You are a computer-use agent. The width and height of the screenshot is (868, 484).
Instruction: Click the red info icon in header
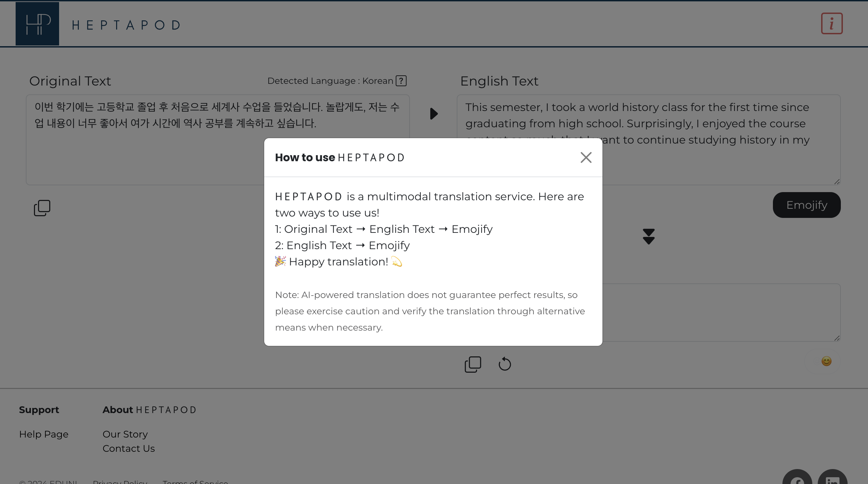coord(832,24)
